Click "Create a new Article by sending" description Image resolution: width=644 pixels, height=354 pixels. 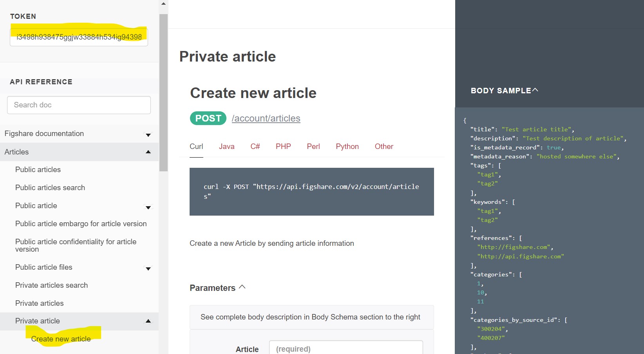coord(271,243)
